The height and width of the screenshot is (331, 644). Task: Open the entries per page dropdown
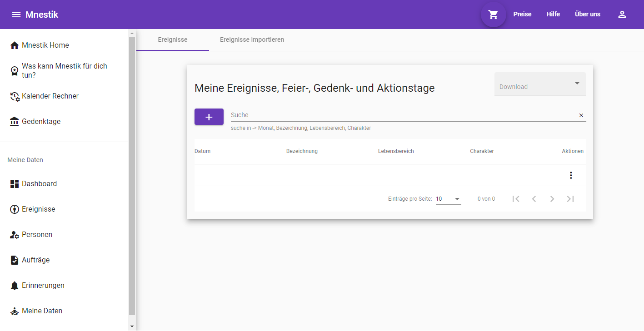coord(448,199)
